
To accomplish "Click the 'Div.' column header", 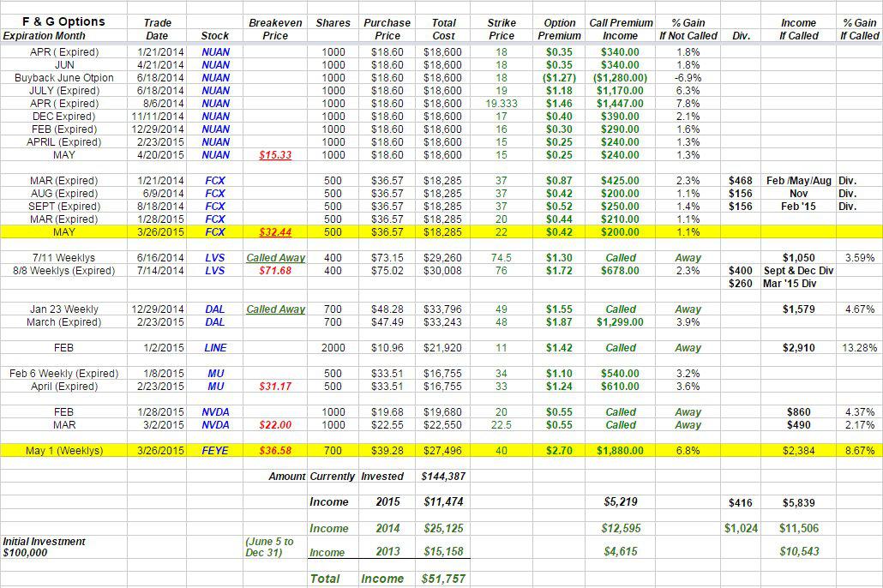I will tap(741, 35).
